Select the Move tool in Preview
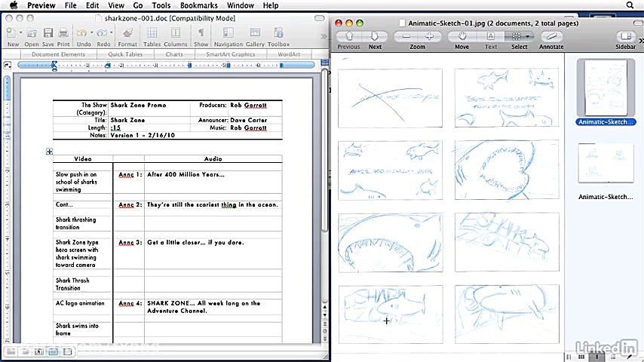 462,38
